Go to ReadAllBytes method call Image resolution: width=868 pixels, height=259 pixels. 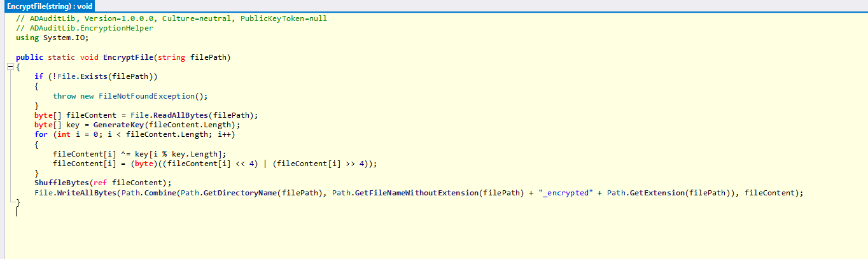pyautogui.click(x=183, y=115)
